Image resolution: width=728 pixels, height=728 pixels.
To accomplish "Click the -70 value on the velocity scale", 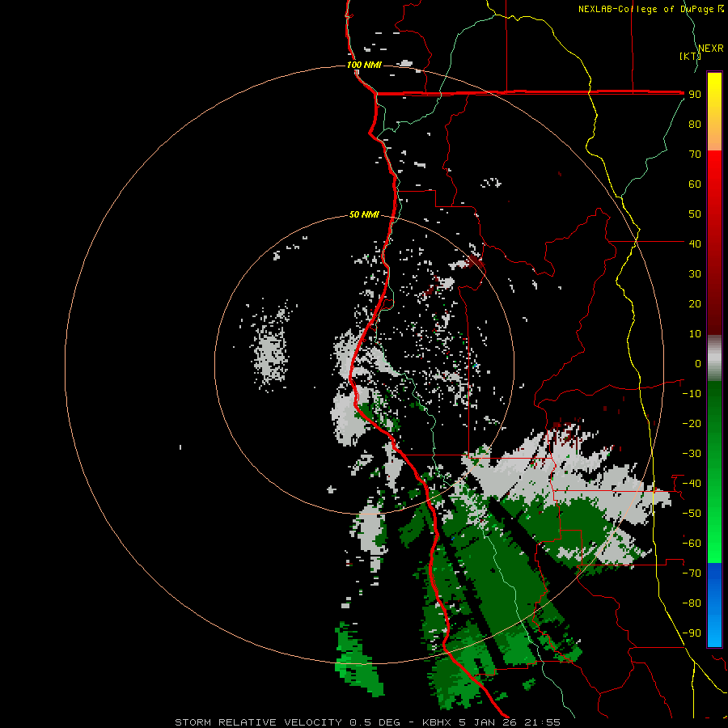I will pyautogui.click(x=692, y=574).
